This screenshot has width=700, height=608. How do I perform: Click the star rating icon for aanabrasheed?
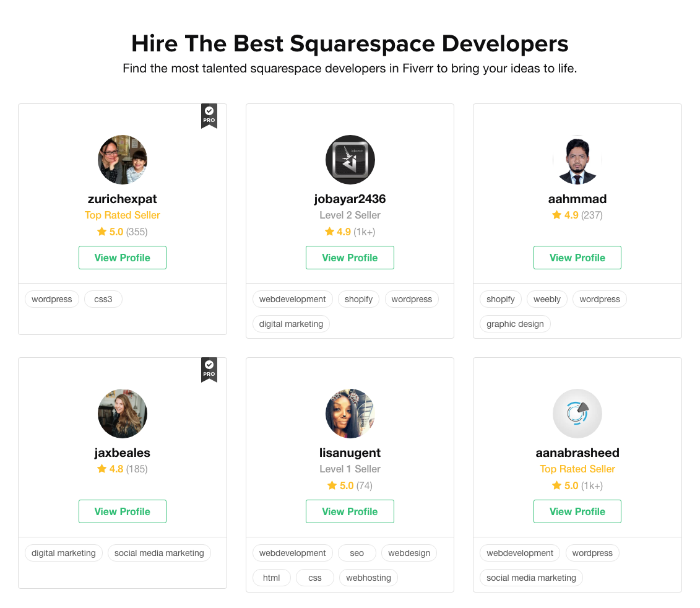tap(556, 485)
